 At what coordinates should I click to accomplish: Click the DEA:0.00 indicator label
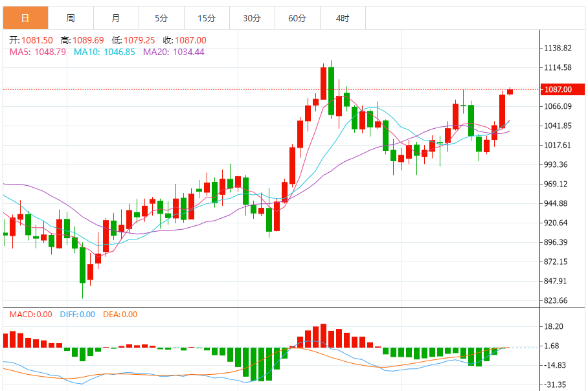point(120,315)
